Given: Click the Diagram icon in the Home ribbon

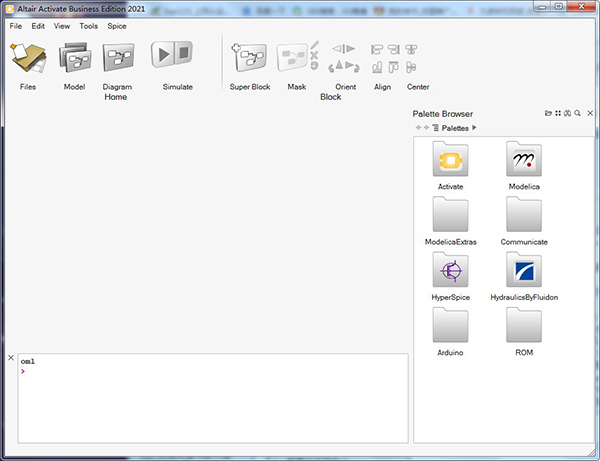Looking at the screenshot, I should tap(118, 57).
